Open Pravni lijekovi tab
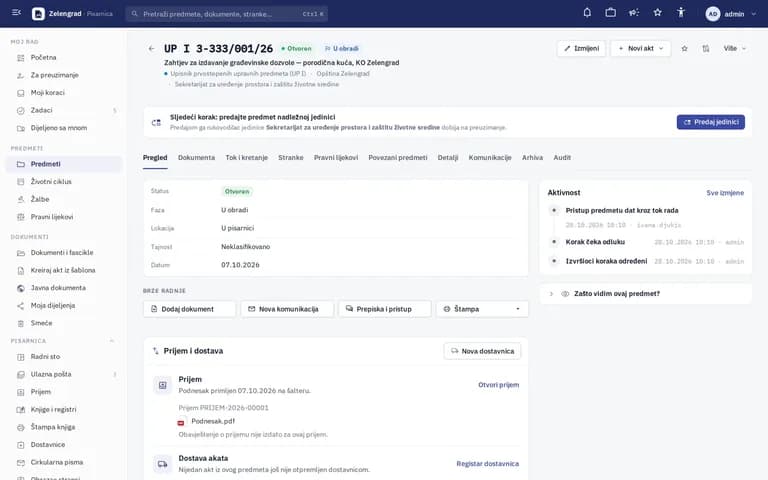The image size is (768, 480). pos(336,158)
